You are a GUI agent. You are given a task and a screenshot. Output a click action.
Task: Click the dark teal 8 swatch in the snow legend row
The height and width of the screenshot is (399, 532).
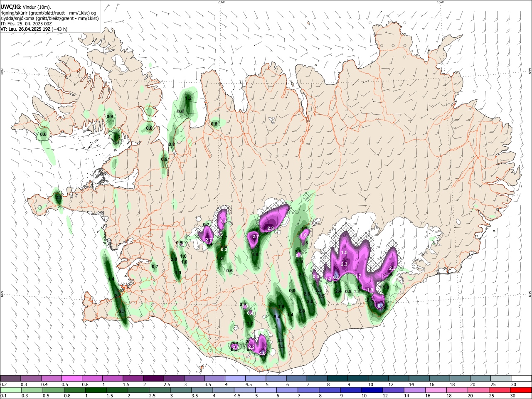[337, 378]
